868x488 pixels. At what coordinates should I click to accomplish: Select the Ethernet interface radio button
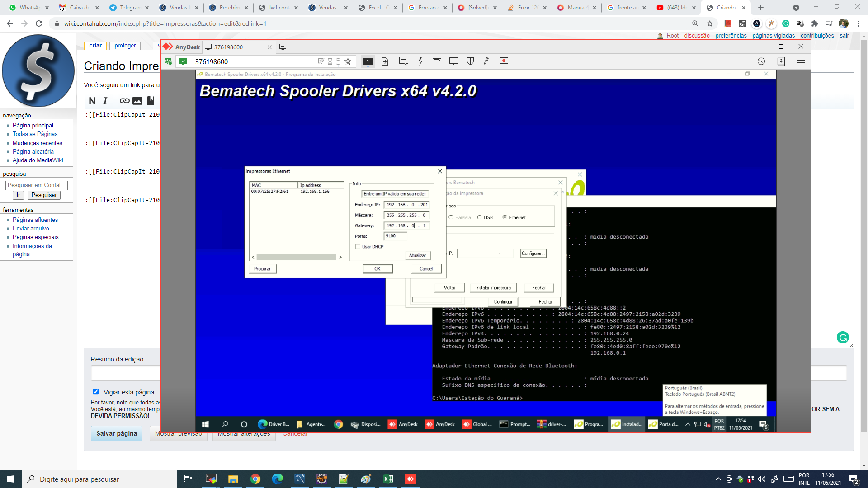tap(505, 217)
